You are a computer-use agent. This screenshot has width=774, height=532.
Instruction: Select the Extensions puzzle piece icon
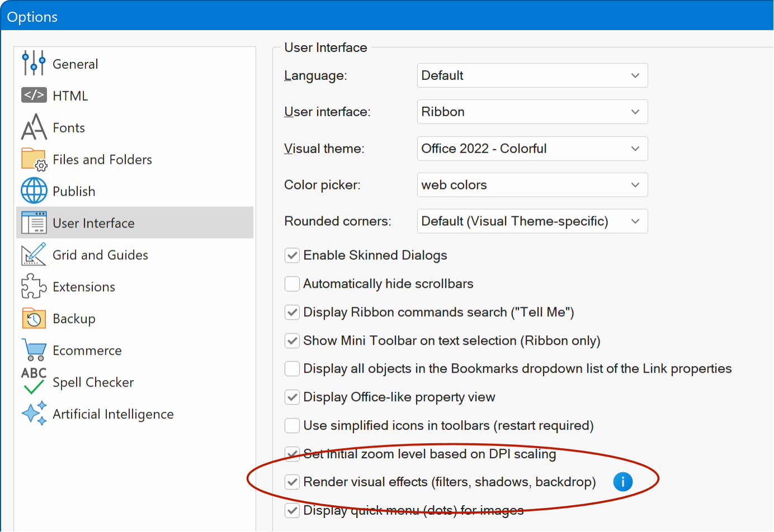[34, 286]
